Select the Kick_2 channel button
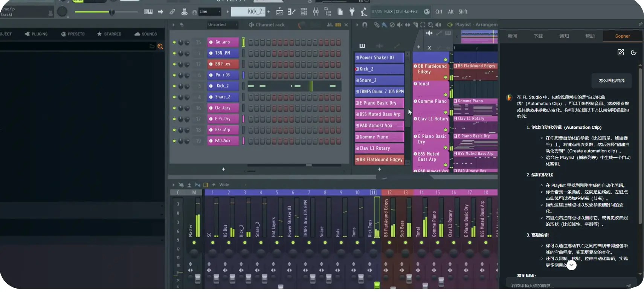The height and width of the screenshot is (292, 644). [223, 86]
